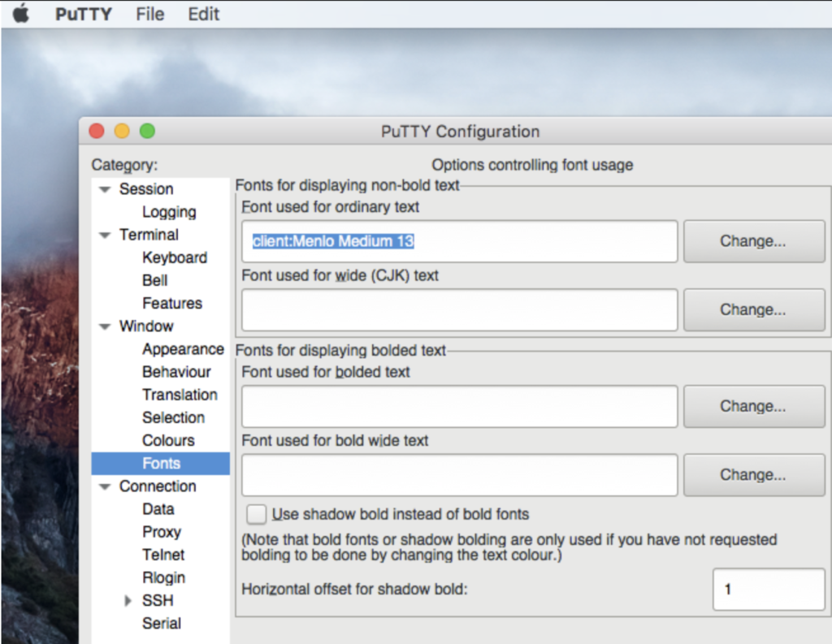The width and height of the screenshot is (832, 644).
Task: Select the Serial category
Action: click(x=161, y=623)
